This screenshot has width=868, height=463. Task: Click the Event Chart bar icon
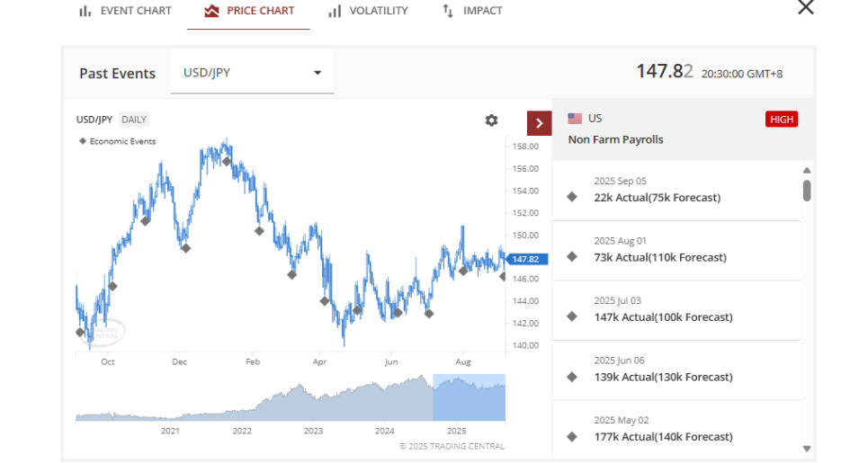click(85, 11)
